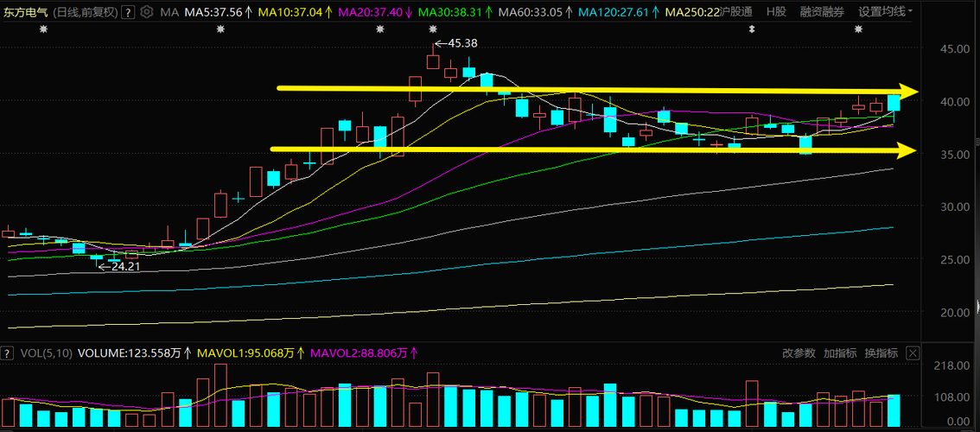980x432 pixels.
Task: Select the star marker beneath the 东方电气 name
Action: pos(42,29)
